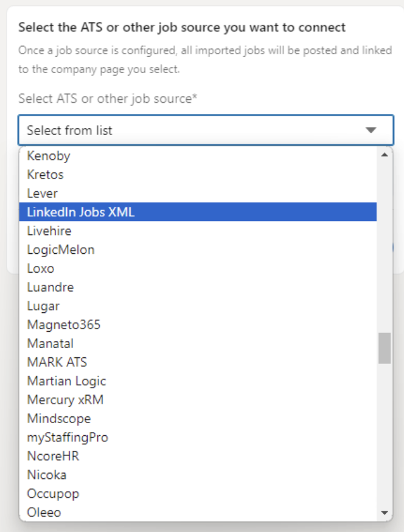The width and height of the screenshot is (404, 532).
Task: Choose Kenoby from the list
Action: [x=49, y=156]
